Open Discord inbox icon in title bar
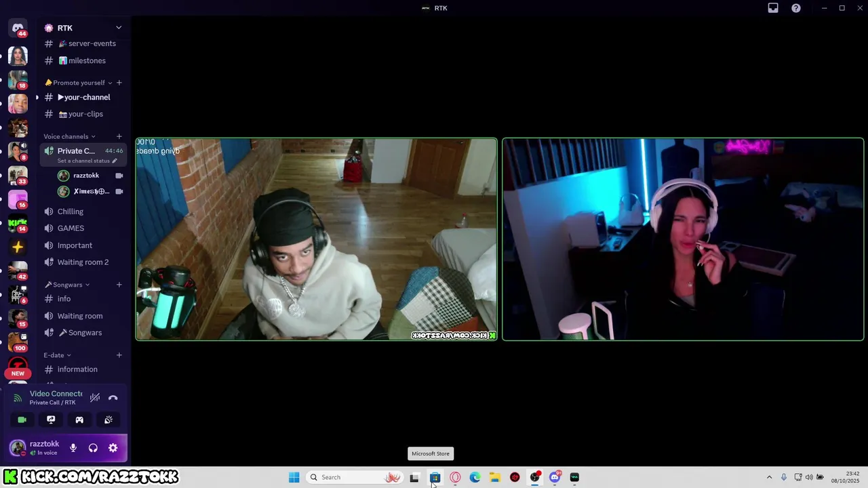 point(773,8)
